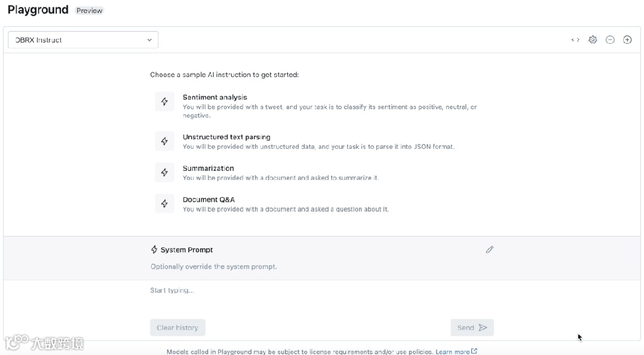Click the system prompt override text
The width and height of the screenshot is (644, 355).
(x=213, y=267)
